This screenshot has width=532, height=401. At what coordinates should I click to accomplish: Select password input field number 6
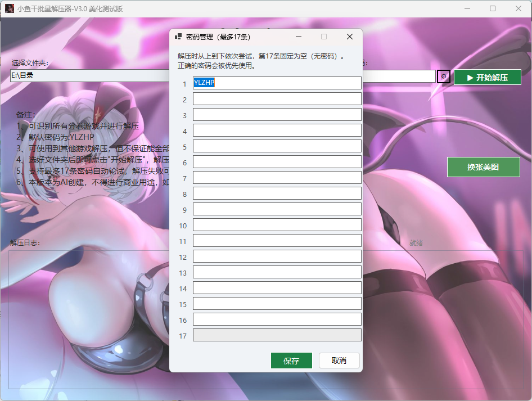(x=277, y=162)
